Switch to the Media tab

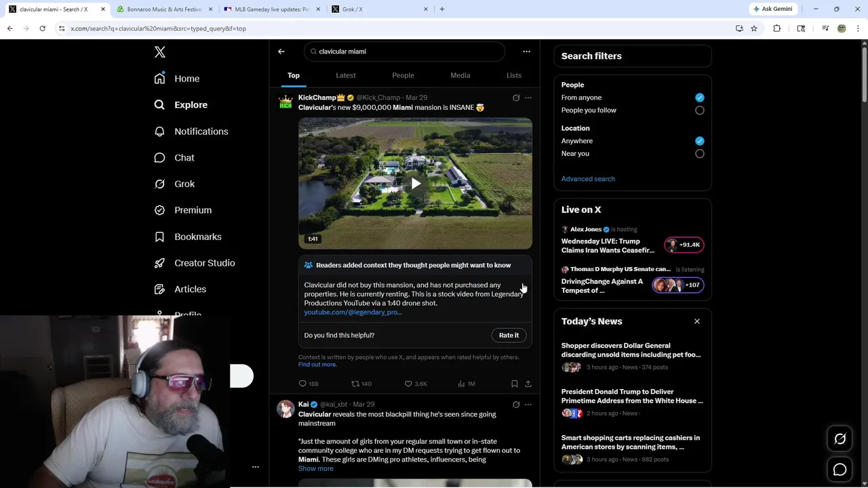[x=460, y=75]
